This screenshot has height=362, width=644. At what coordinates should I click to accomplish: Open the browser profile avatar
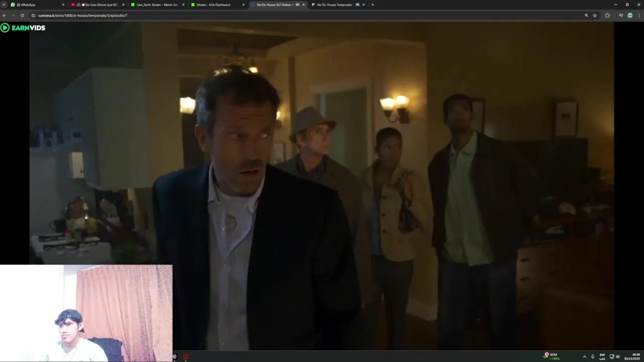(630, 16)
